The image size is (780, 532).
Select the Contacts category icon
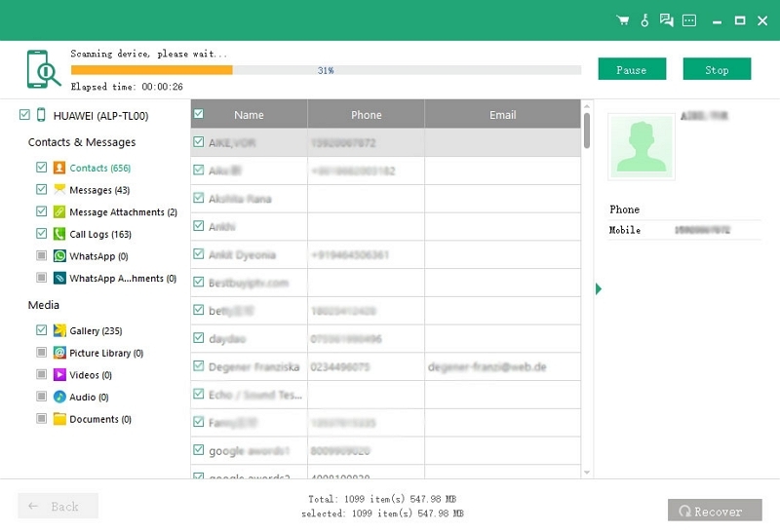pyautogui.click(x=59, y=168)
